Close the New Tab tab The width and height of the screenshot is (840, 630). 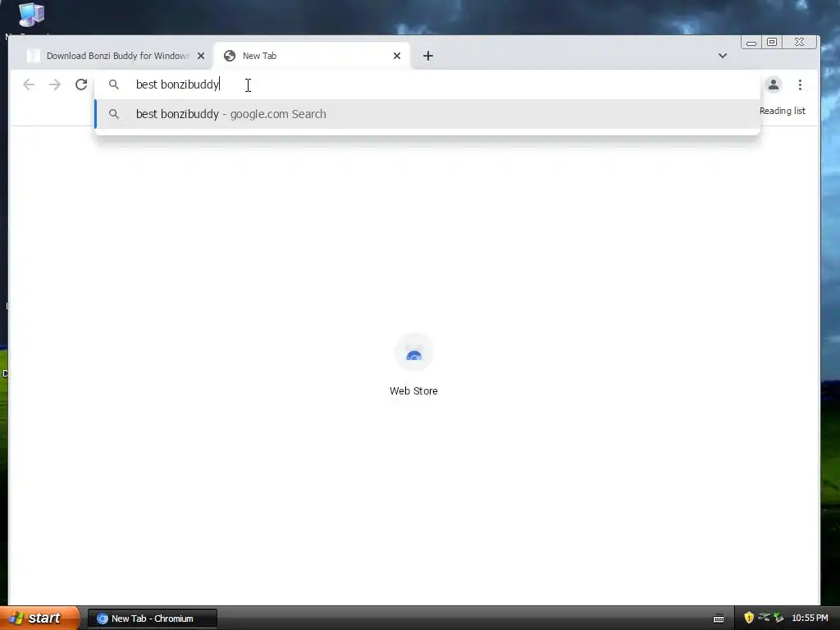[x=397, y=56]
